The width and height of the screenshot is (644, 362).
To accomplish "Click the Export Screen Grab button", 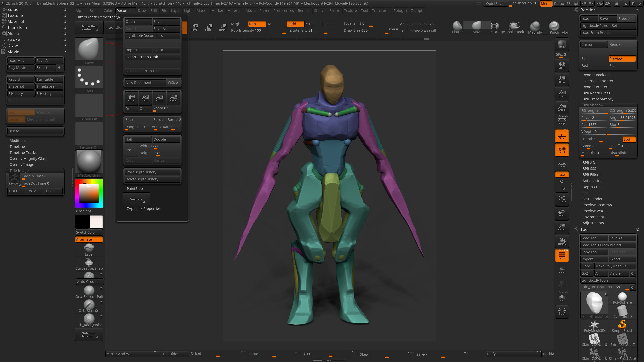I will click(152, 57).
